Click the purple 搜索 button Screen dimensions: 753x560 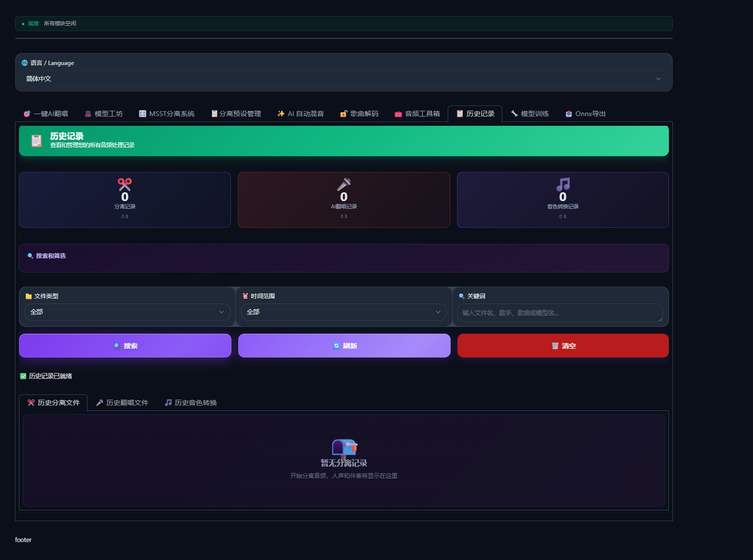(x=125, y=345)
